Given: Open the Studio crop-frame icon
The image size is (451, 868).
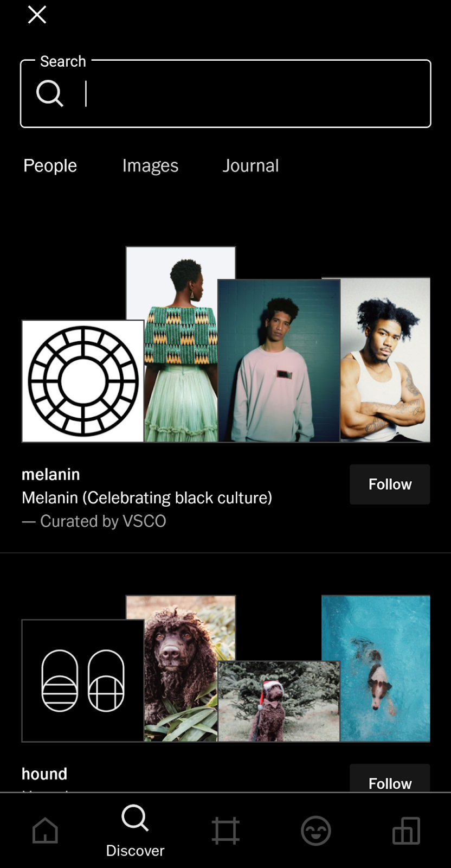Looking at the screenshot, I should point(225,831).
